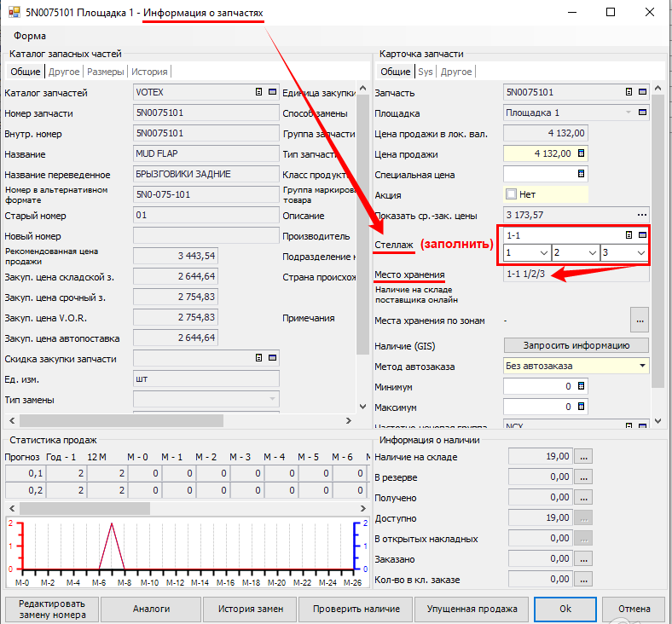Click Упущенная продажа button
This screenshot has width=672, height=624.
pyautogui.click(x=472, y=610)
